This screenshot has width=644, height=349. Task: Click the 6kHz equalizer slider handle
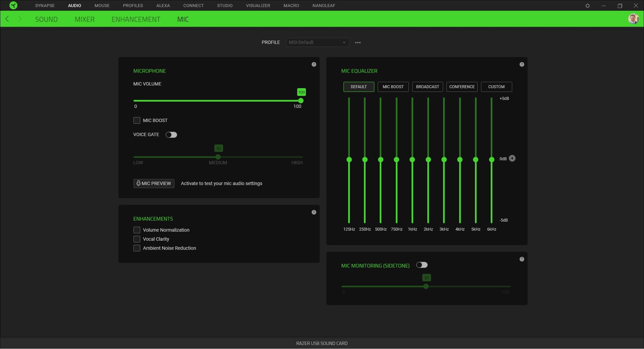pyautogui.click(x=492, y=160)
